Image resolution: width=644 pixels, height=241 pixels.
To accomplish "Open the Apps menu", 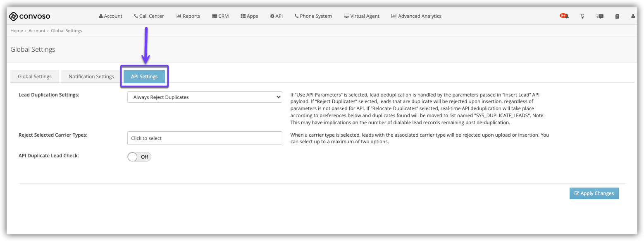I will tap(249, 16).
